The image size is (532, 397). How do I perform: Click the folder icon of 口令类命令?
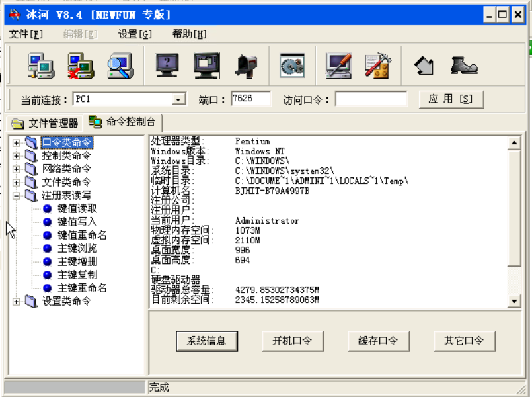pos(31,142)
